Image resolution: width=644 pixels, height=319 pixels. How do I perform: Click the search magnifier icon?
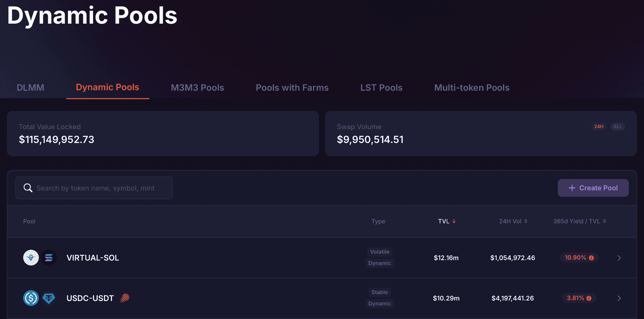(28, 188)
